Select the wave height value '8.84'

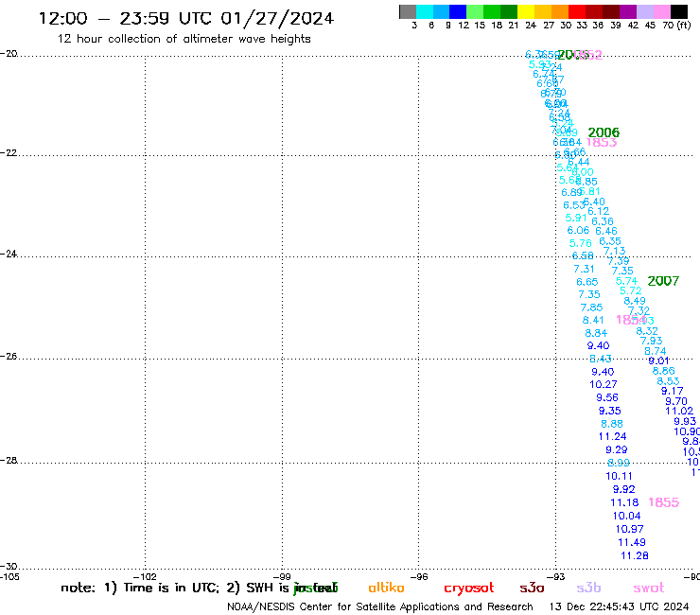pyautogui.click(x=596, y=333)
